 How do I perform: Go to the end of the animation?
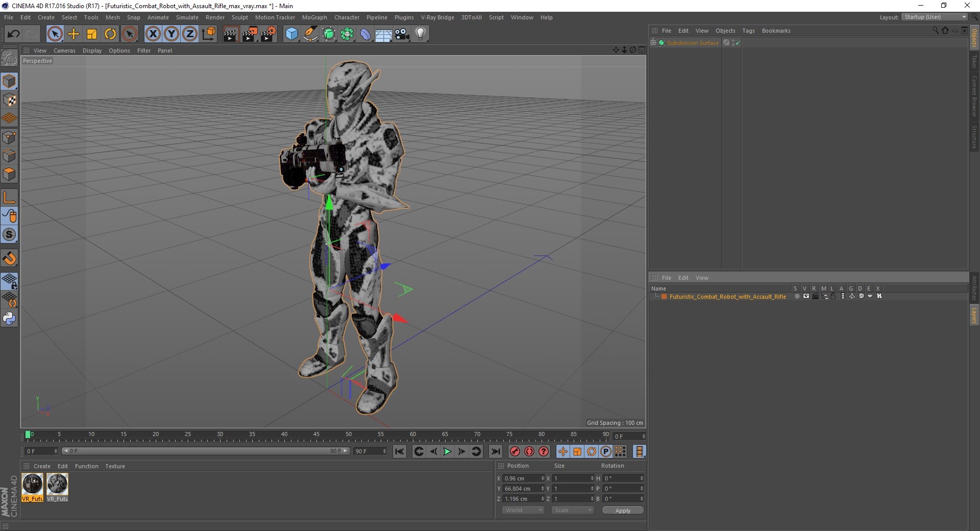click(496, 451)
